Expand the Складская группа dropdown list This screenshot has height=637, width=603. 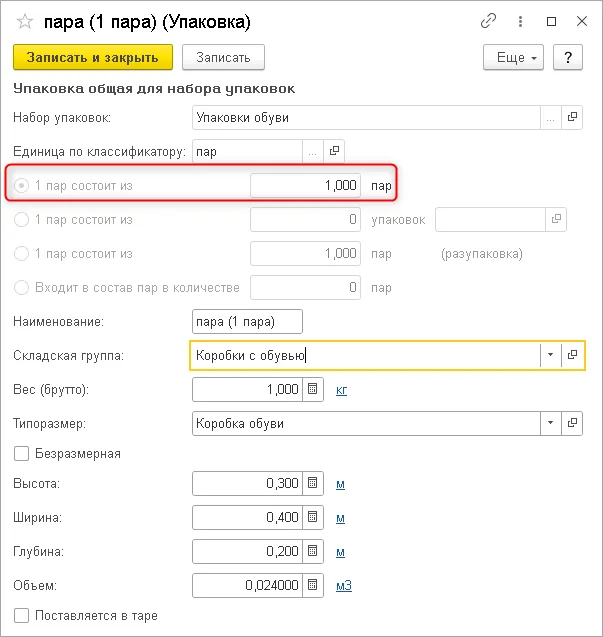tap(551, 355)
